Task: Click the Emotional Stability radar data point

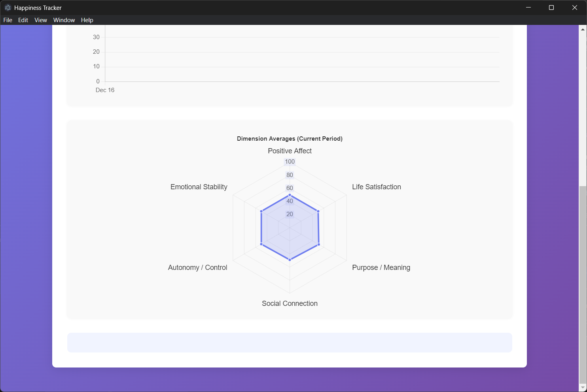Action: coord(261,211)
